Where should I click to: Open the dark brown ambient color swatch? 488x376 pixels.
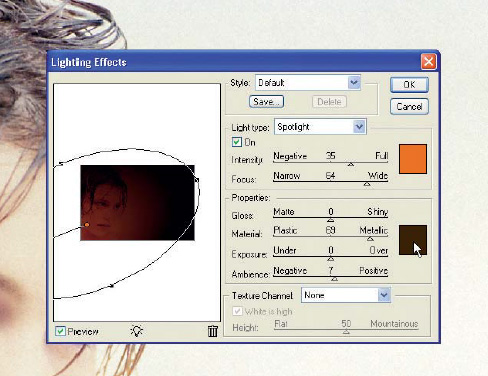(413, 240)
